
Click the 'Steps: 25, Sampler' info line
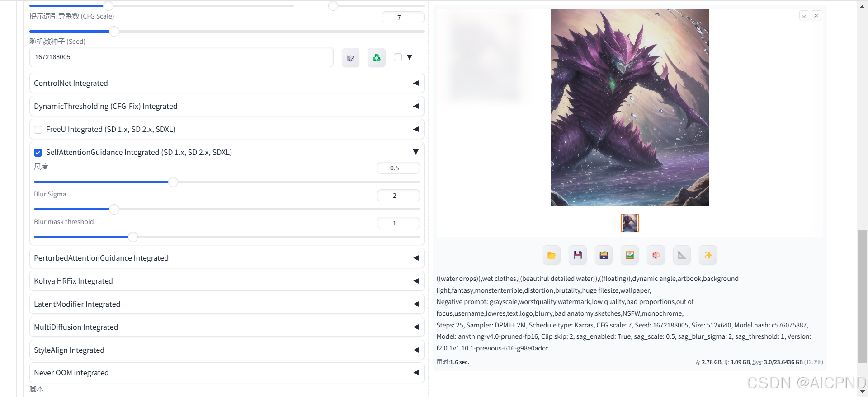tap(623, 325)
